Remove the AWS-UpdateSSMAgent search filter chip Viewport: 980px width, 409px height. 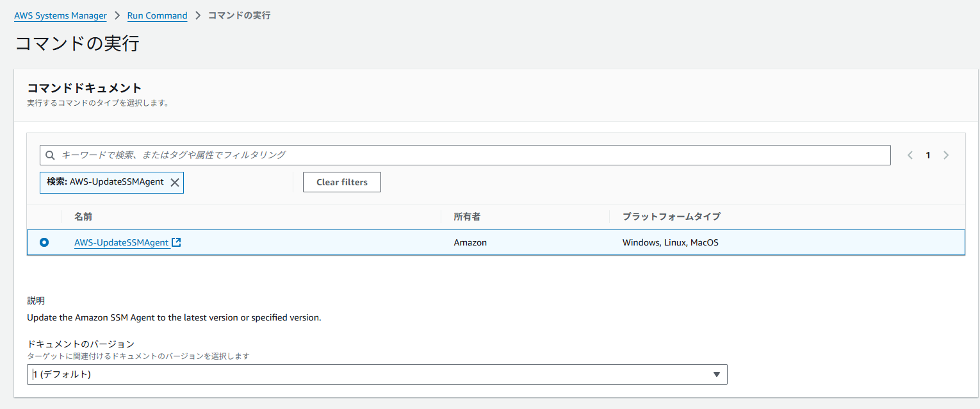(x=175, y=182)
